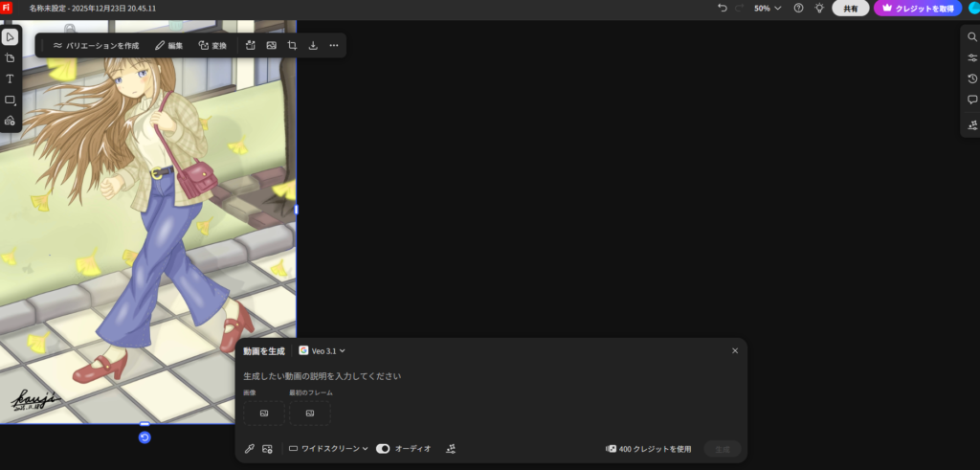980x470 pixels.
Task: Open the help question mark icon
Action: (x=798, y=8)
